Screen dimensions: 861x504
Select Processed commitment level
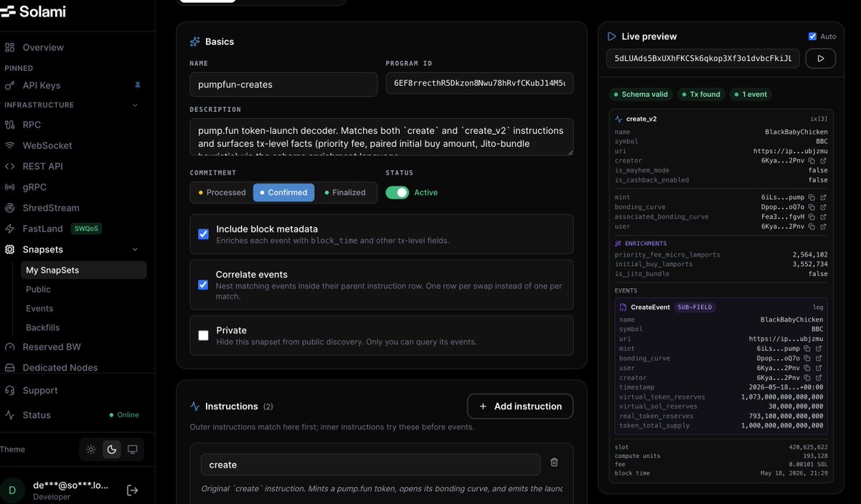tap(222, 192)
